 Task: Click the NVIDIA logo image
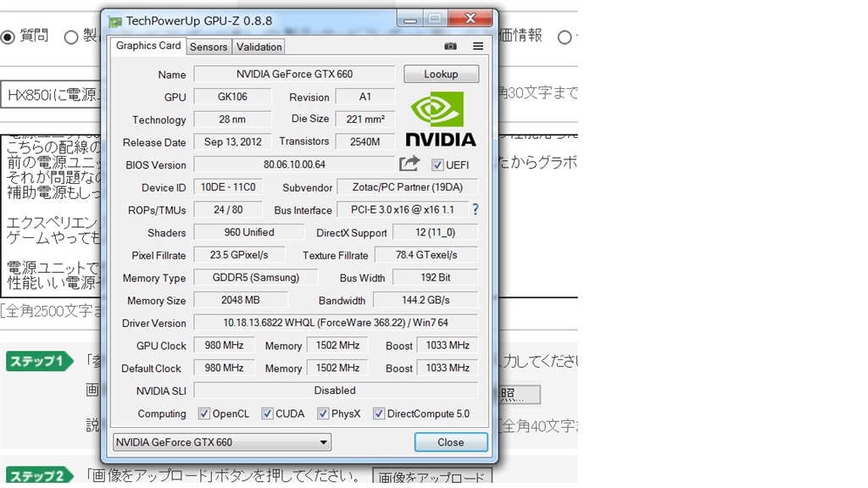pyautogui.click(x=441, y=119)
